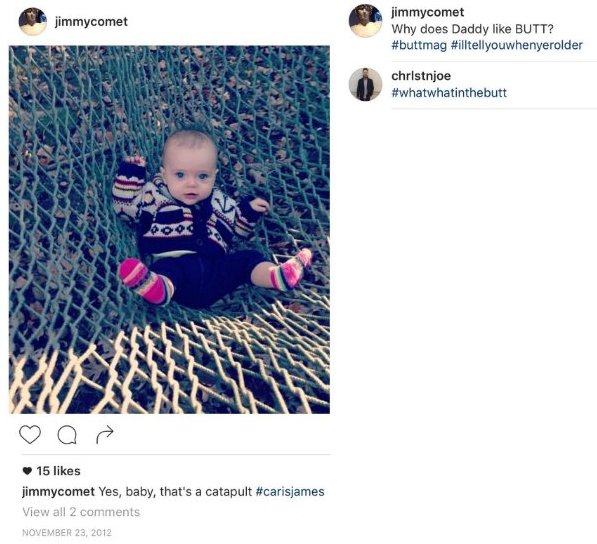Open chrlstnjoe's profile avatar
597x544 pixels.
(365, 84)
